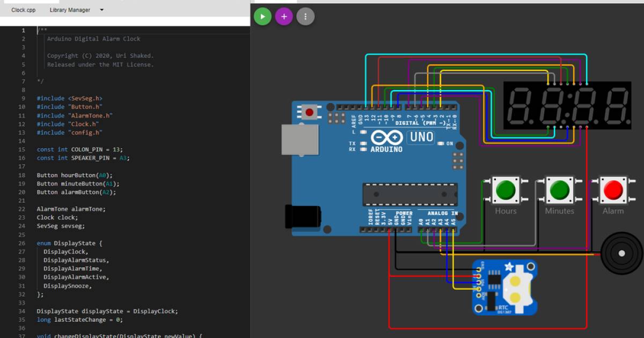Screen dimensions: 644x338
Task: Click the red reset button on the Arduino Uno
Action: pos(310,113)
